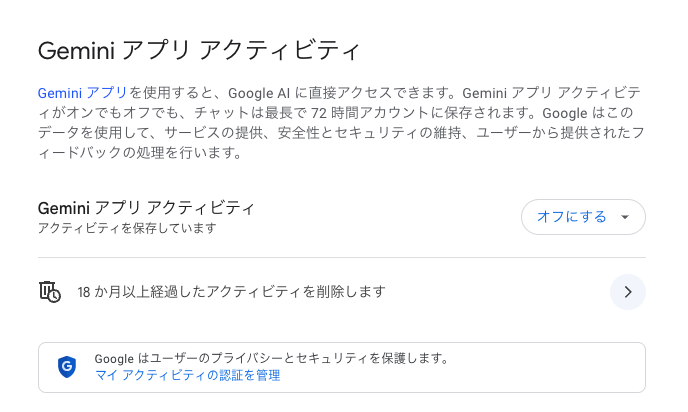
Task: Click the auto-delete trash clock icon
Action: 49,292
